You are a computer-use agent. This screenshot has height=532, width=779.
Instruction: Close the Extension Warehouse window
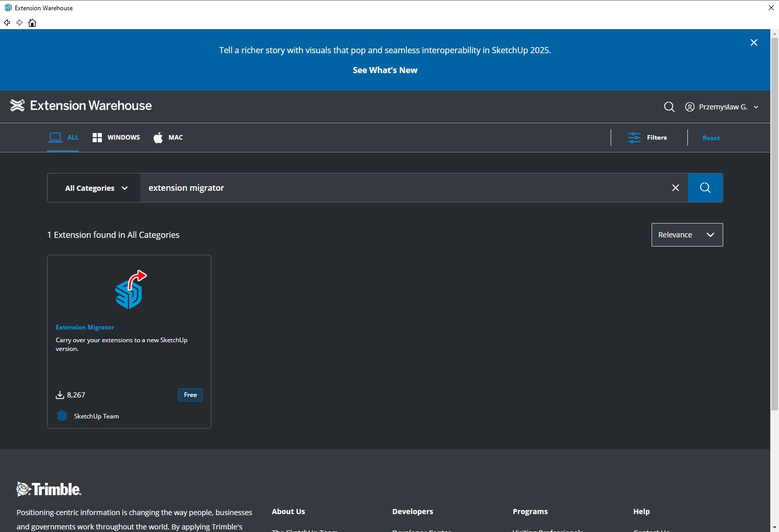pos(771,8)
